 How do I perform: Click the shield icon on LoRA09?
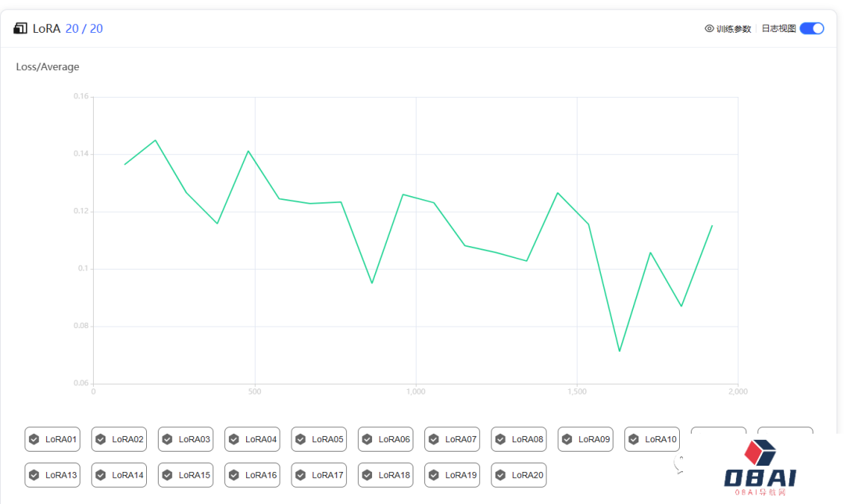click(x=567, y=439)
